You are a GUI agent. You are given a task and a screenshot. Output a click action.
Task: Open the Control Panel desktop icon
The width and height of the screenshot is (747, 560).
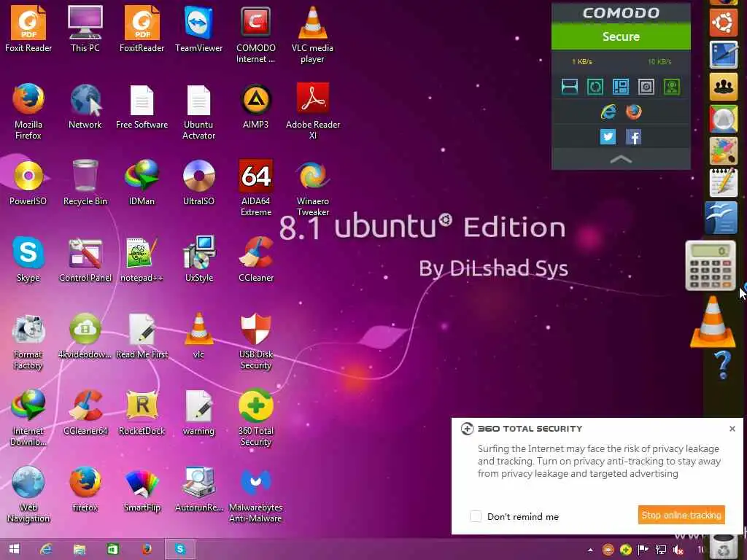click(85, 259)
